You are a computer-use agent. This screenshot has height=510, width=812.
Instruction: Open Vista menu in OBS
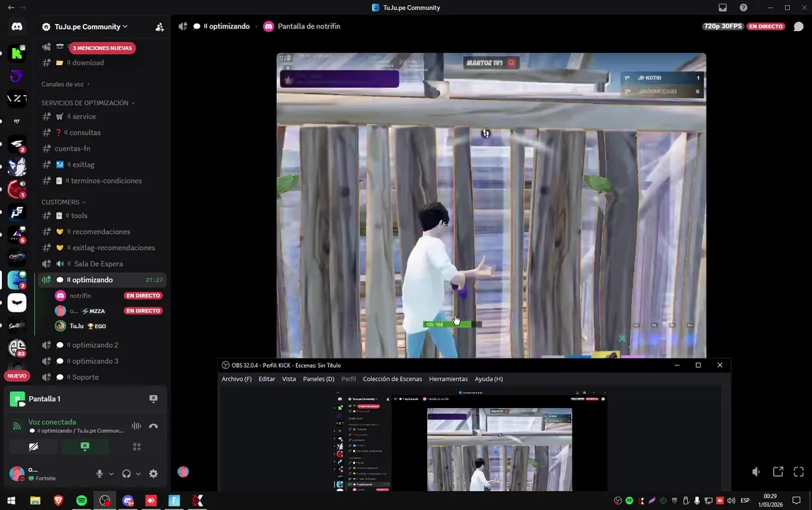[x=289, y=379]
